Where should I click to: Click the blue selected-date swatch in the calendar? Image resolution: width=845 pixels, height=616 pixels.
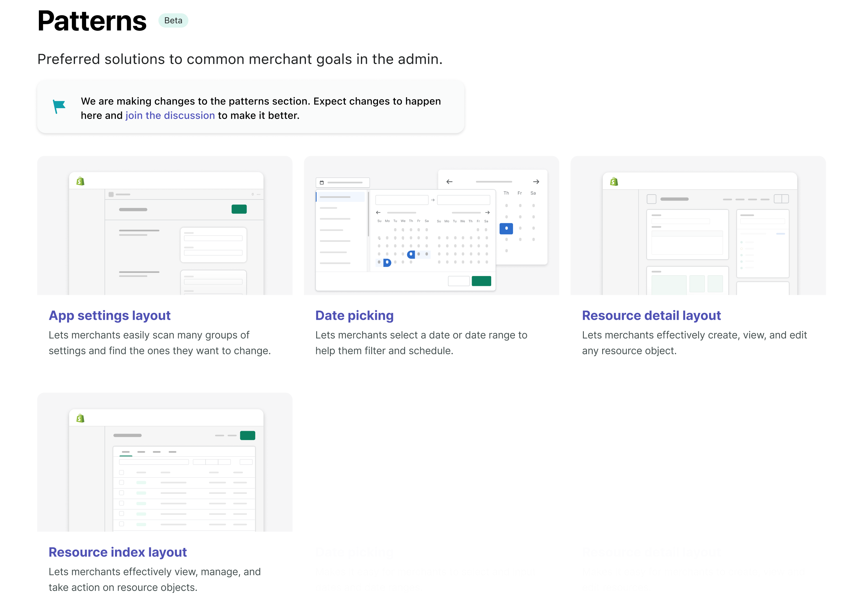[x=506, y=228]
